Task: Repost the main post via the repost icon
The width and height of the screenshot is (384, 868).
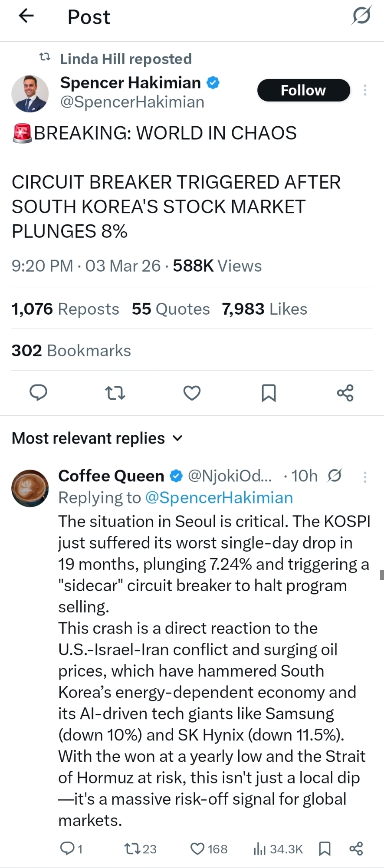Action: pyautogui.click(x=115, y=393)
